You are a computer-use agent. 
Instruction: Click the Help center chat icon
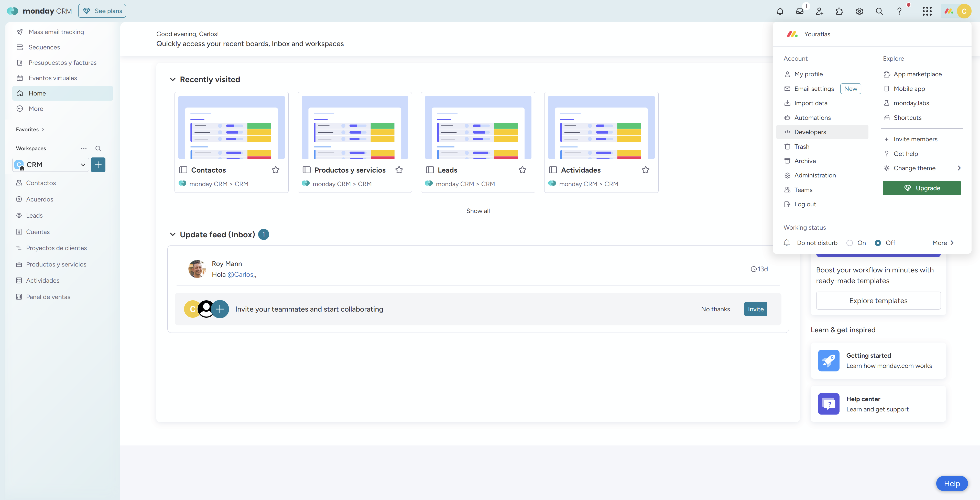[829, 404]
